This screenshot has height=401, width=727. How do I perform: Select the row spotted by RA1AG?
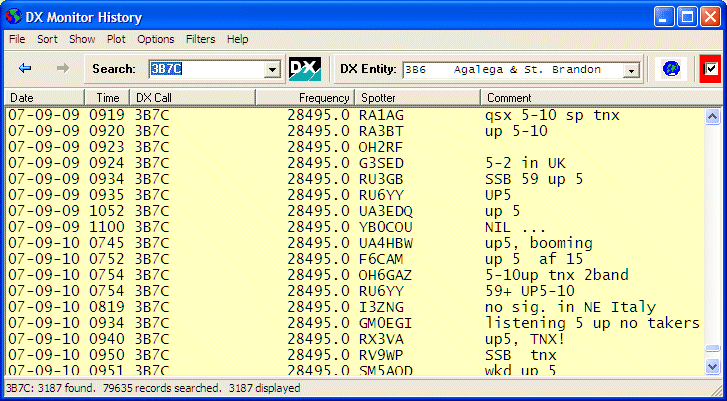355,115
